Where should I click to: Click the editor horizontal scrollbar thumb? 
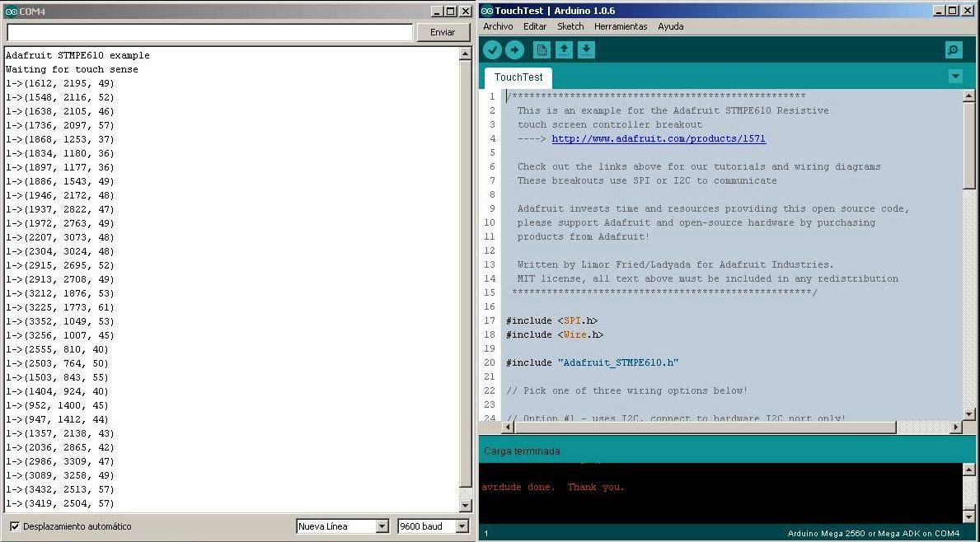[705, 428]
